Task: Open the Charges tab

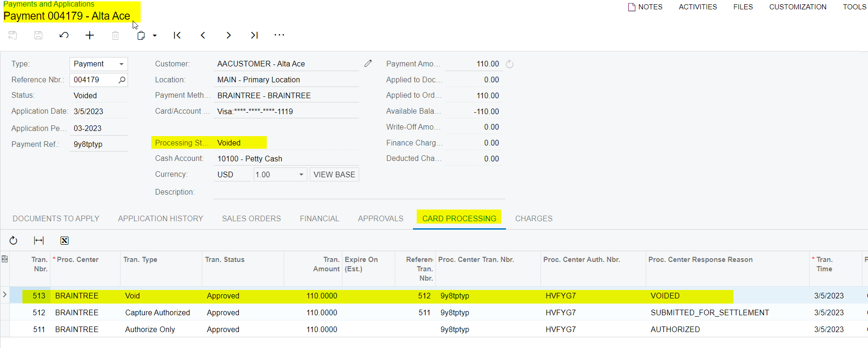Action: click(x=534, y=218)
